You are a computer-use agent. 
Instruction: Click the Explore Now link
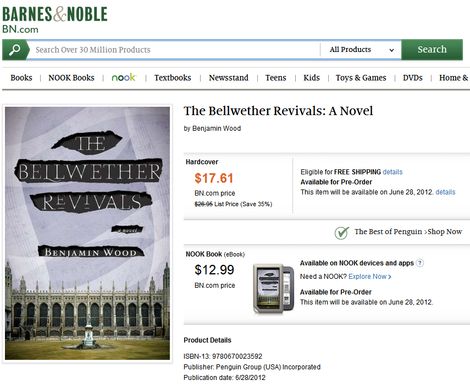click(x=369, y=277)
